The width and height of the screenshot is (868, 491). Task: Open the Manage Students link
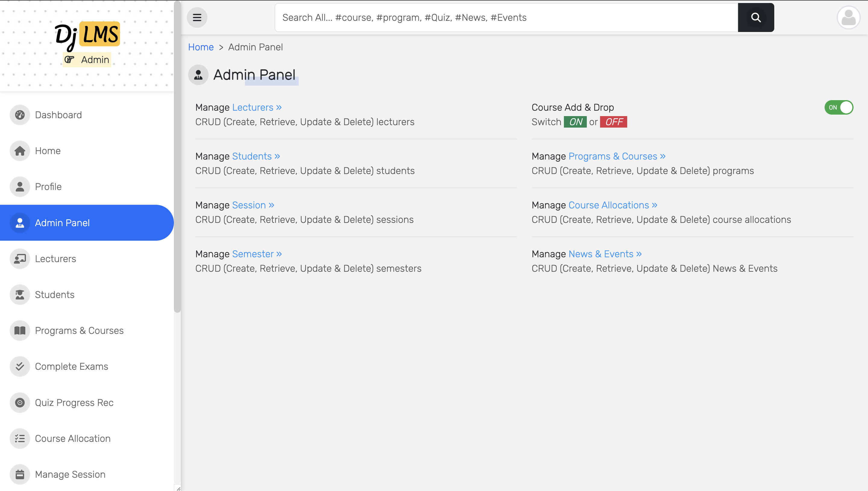(256, 156)
